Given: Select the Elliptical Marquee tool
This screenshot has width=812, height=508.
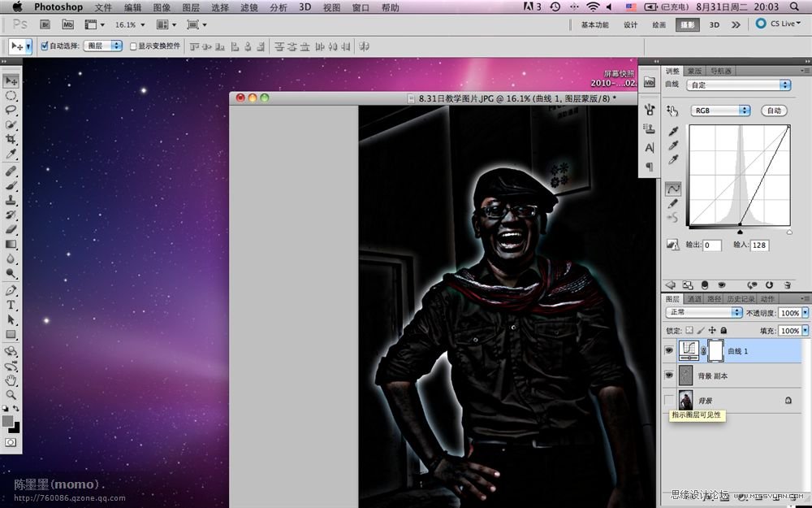Looking at the screenshot, I should click(11, 96).
